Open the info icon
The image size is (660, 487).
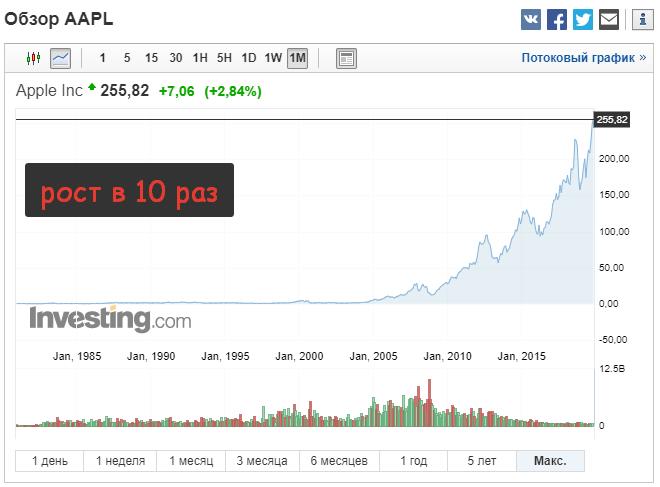coord(640,19)
